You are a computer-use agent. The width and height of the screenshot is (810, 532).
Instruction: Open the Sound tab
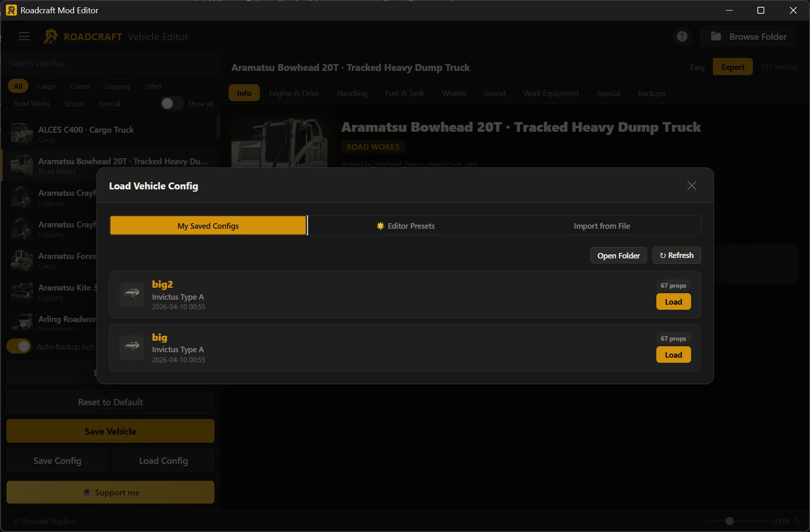[x=494, y=93]
